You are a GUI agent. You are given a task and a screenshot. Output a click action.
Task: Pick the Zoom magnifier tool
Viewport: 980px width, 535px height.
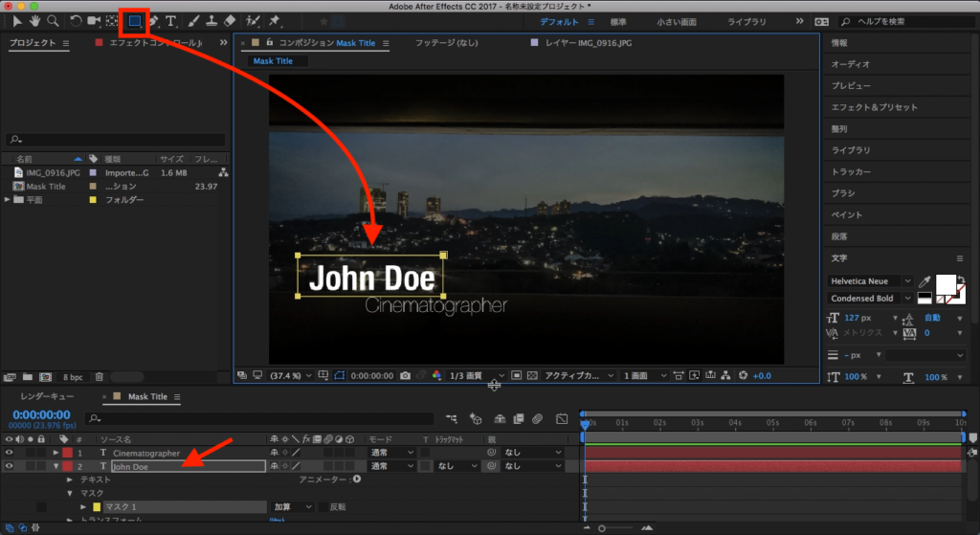point(53,20)
